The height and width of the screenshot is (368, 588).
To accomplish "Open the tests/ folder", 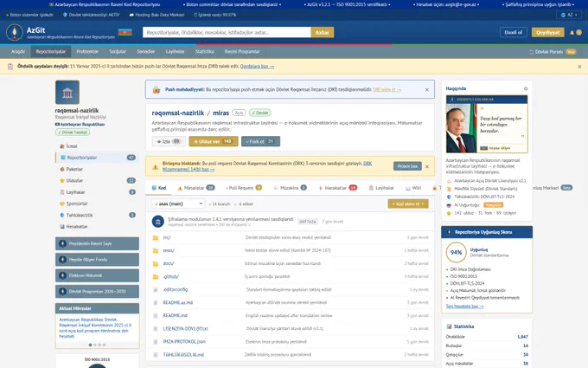I will (x=169, y=250).
